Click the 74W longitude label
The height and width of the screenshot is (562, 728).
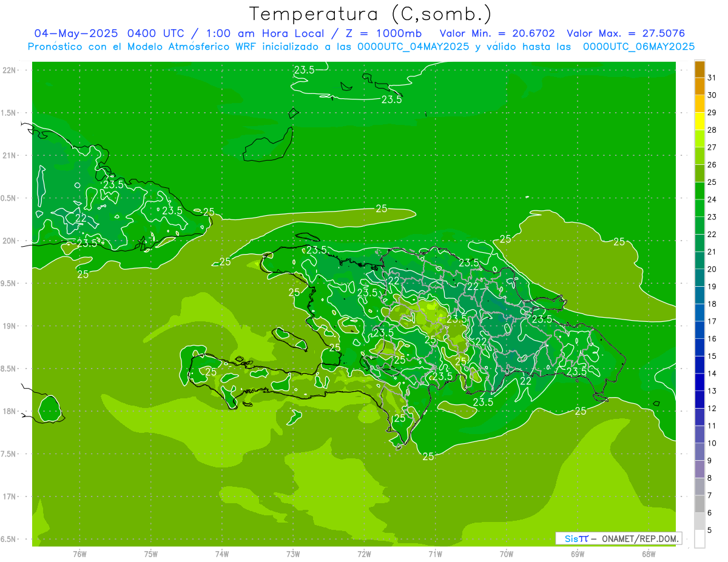pos(222,554)
